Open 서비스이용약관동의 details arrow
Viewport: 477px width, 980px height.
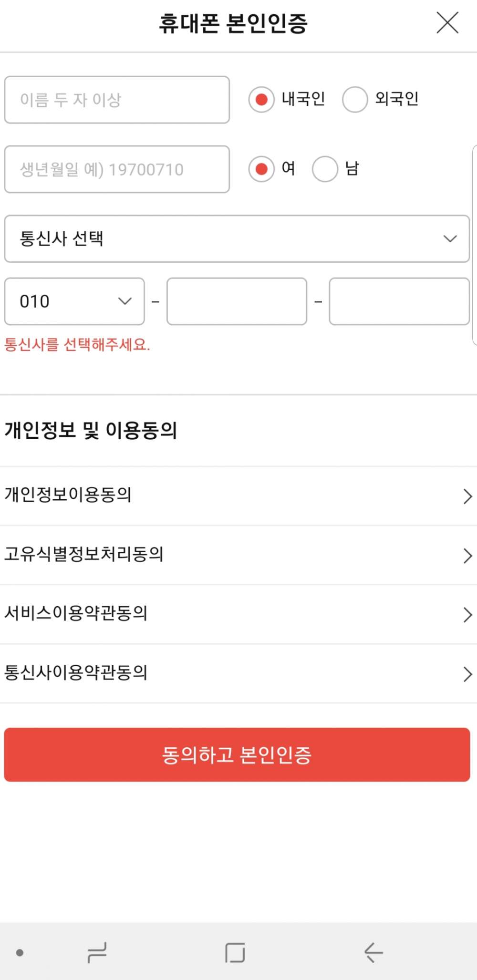click(467, 614)
